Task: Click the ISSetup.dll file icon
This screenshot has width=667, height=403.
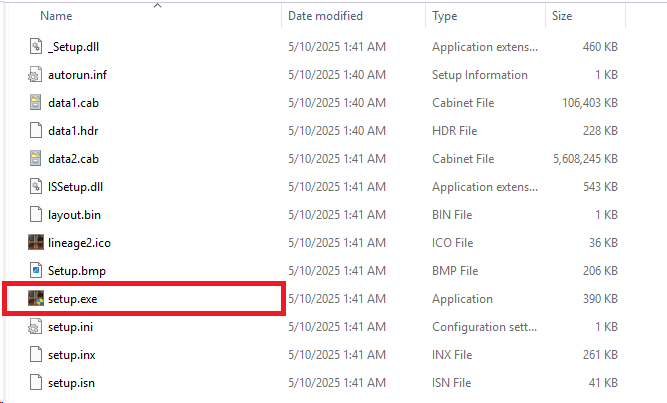Action: pos(36,186)
